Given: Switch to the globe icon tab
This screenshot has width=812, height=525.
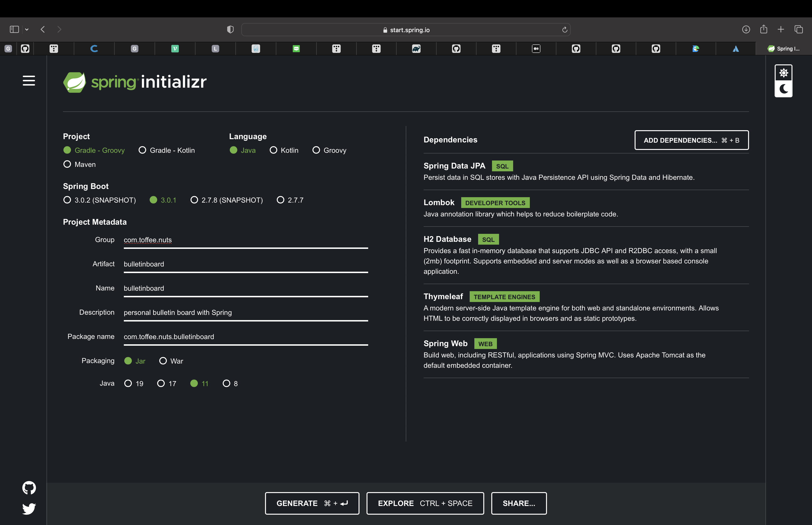Looking at the screenshot, I should click(256, 49).
